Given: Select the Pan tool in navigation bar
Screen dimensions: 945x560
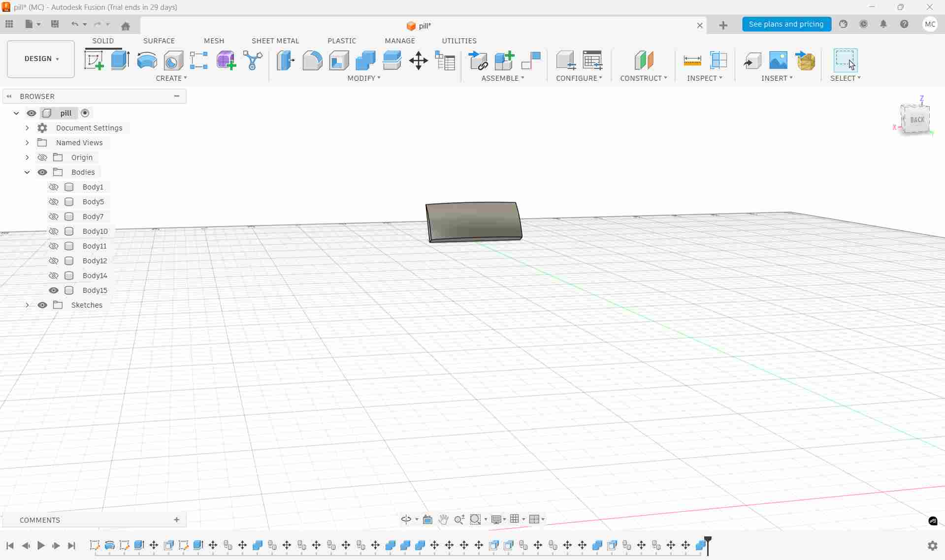Looking at the screenshot, I should point(443,520).
